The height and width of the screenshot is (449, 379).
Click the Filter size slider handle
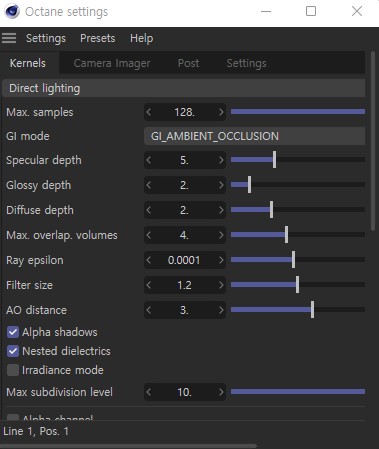coord(297,285)
